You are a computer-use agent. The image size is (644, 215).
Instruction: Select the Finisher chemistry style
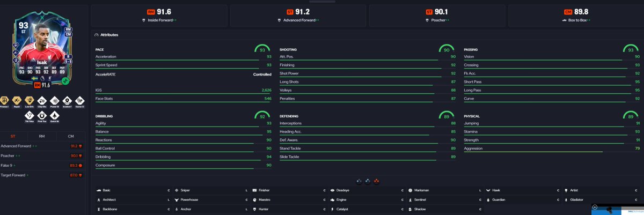pyautogui.click(x=289, y=190)
